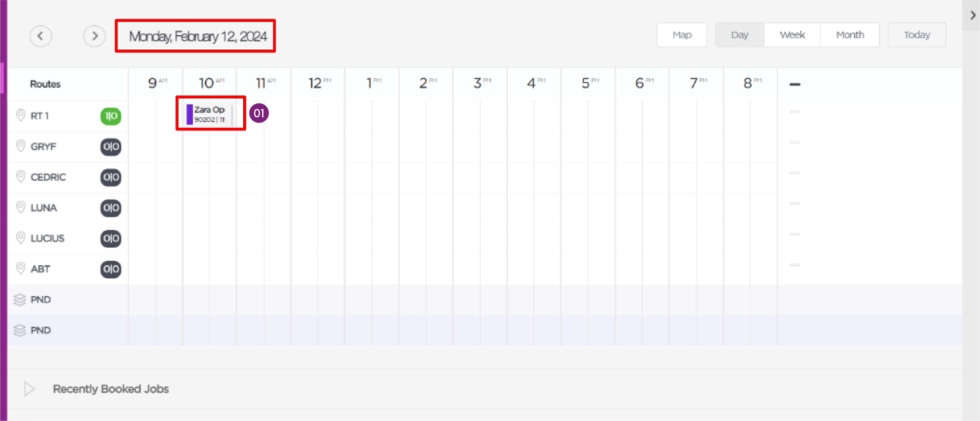Select the Day view

point(740,35)
